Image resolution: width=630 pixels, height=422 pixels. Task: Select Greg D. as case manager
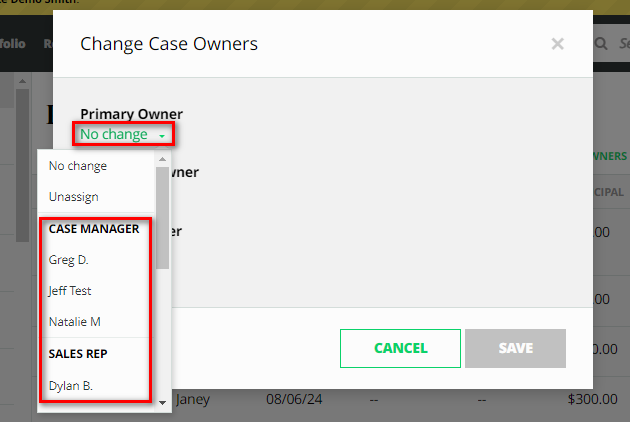coord(70,259)
